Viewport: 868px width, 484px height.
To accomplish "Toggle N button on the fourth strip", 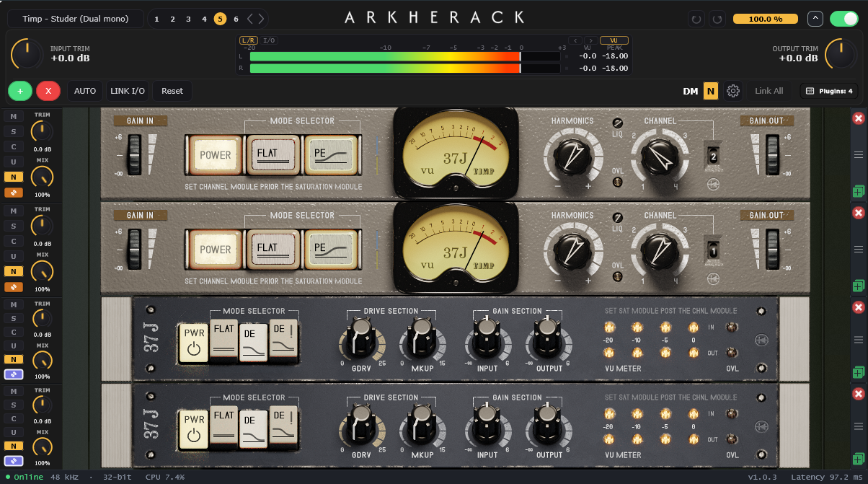I will tap(13, 445).
